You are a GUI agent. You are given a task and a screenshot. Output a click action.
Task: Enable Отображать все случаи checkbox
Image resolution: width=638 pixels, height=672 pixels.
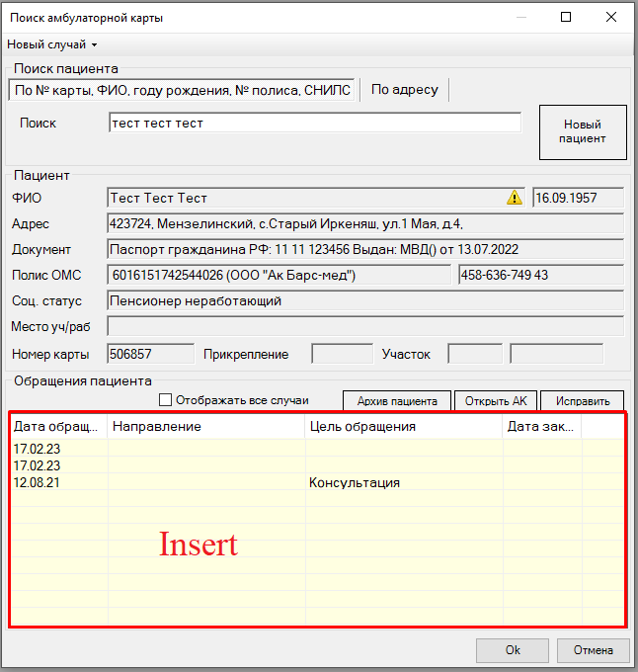pos(166,400)
